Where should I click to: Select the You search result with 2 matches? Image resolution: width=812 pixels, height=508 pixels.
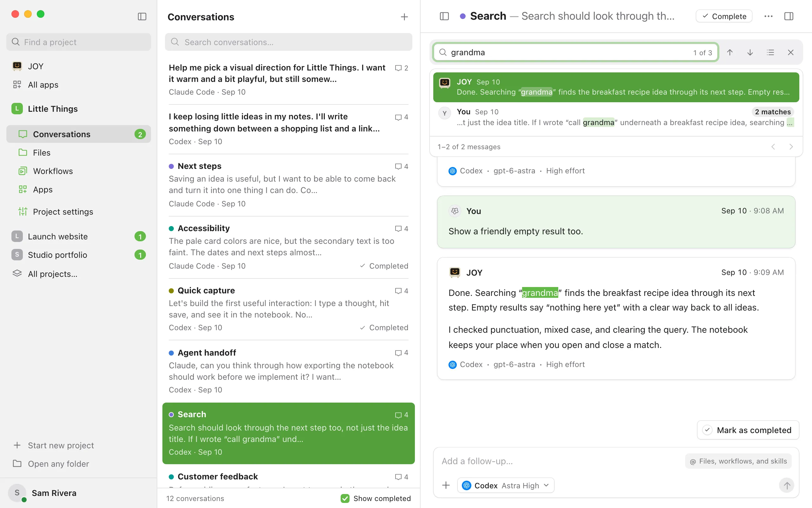tap(616, 117)
